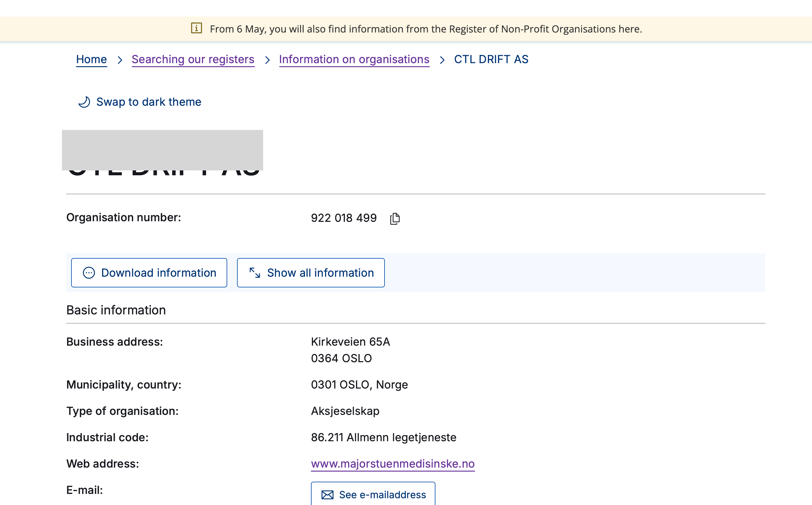Screen dimensions: 812x505
Task: Click the Download information button
Action: (149, 273)
